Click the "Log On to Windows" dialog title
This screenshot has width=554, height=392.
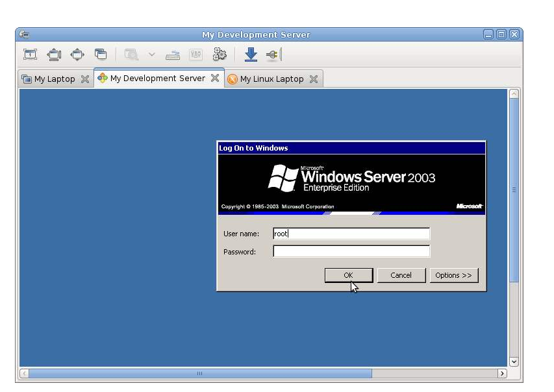coord(253,148)
